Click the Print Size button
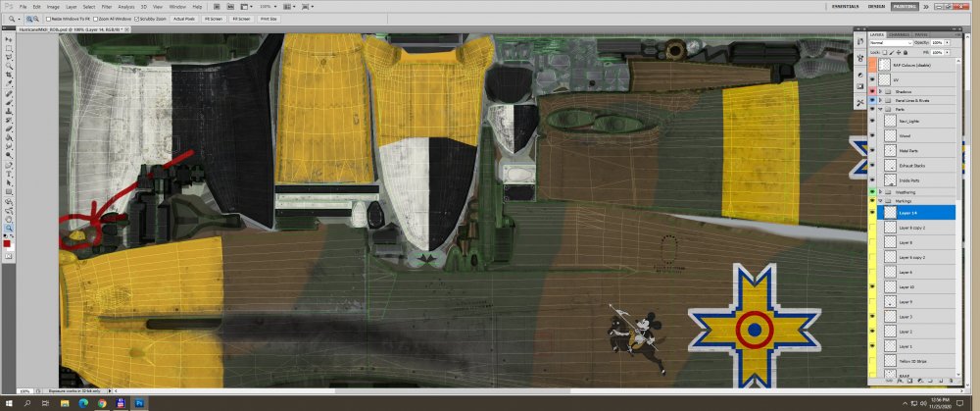 269,19
